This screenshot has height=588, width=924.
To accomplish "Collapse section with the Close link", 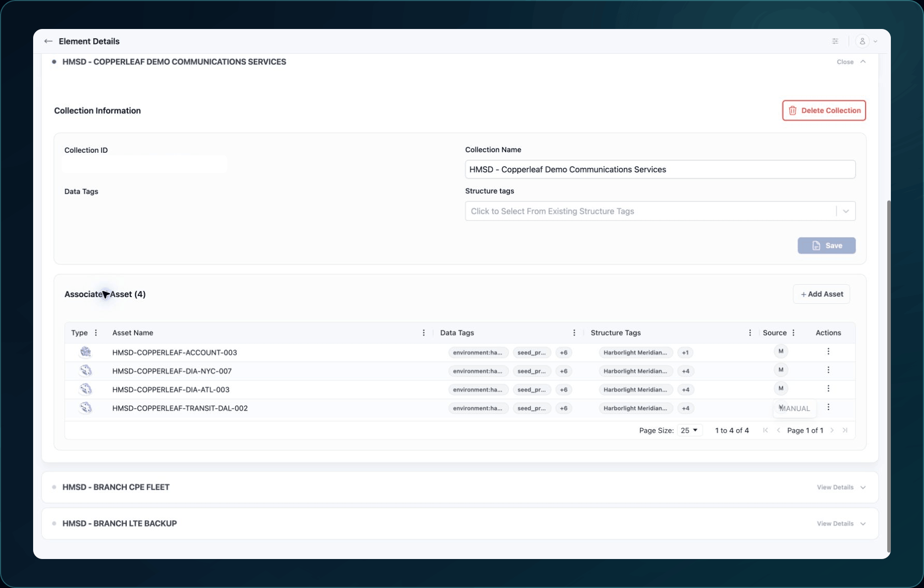I will [851, 62].
